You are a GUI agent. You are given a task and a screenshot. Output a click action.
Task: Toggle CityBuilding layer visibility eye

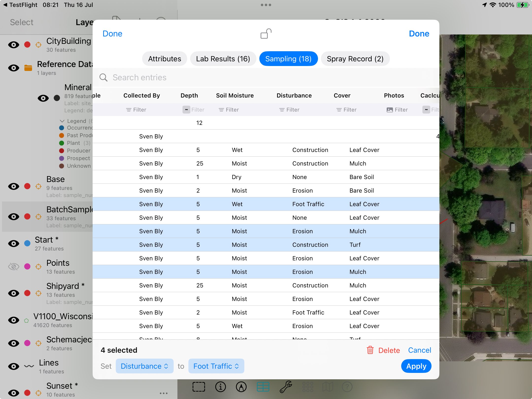(14, 45)
